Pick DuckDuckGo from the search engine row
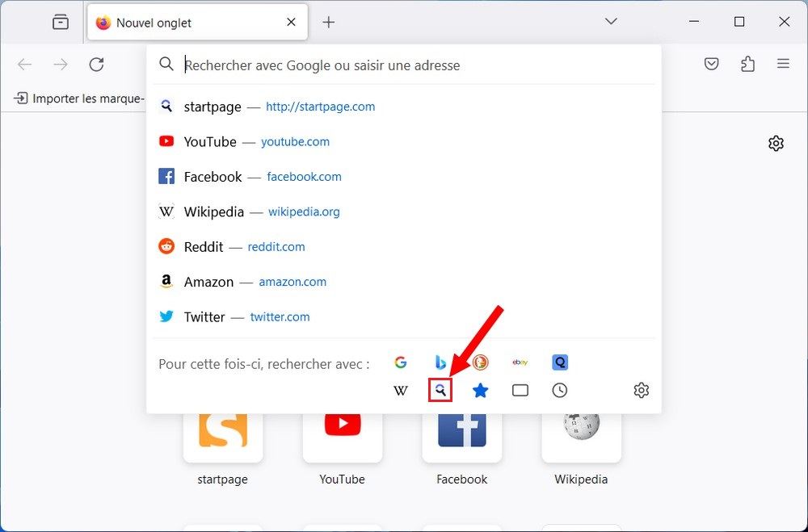Image resolution: width=808 pixels, height=532 pixels. [480, 362]
